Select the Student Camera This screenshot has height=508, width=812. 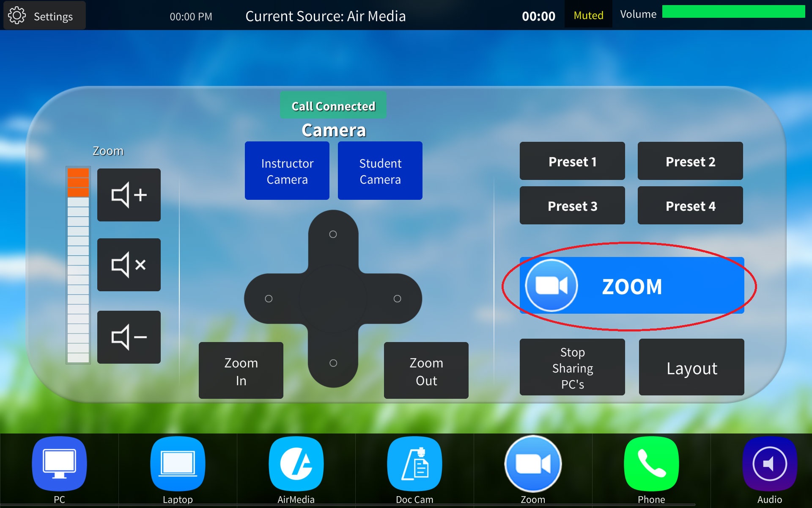380,171
